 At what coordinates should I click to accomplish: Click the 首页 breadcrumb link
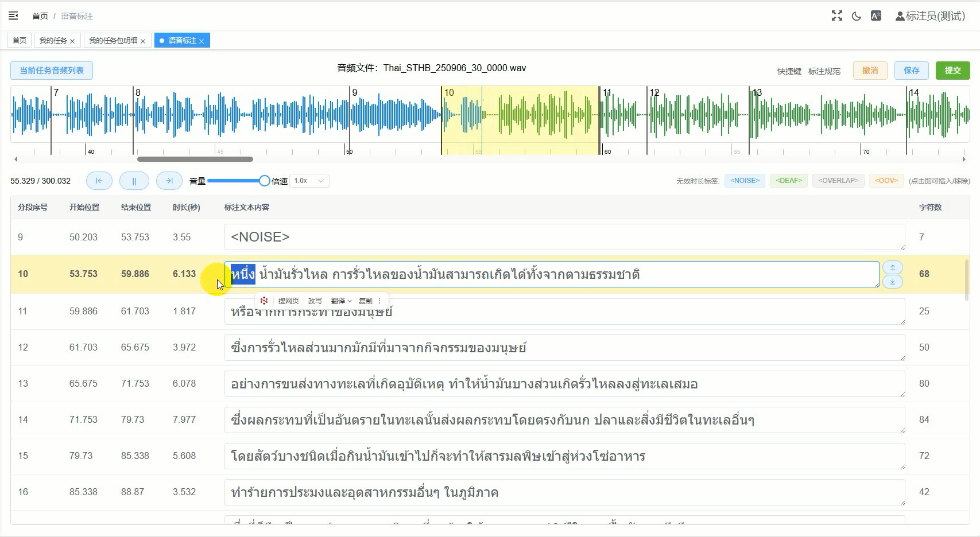tap(40, 16)
